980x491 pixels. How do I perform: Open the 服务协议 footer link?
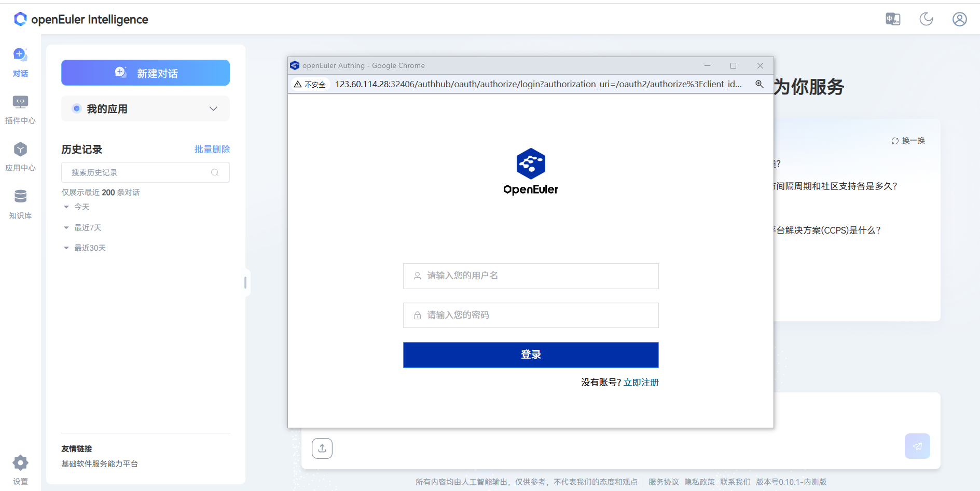pyautogui.click(x=664, y=482)
